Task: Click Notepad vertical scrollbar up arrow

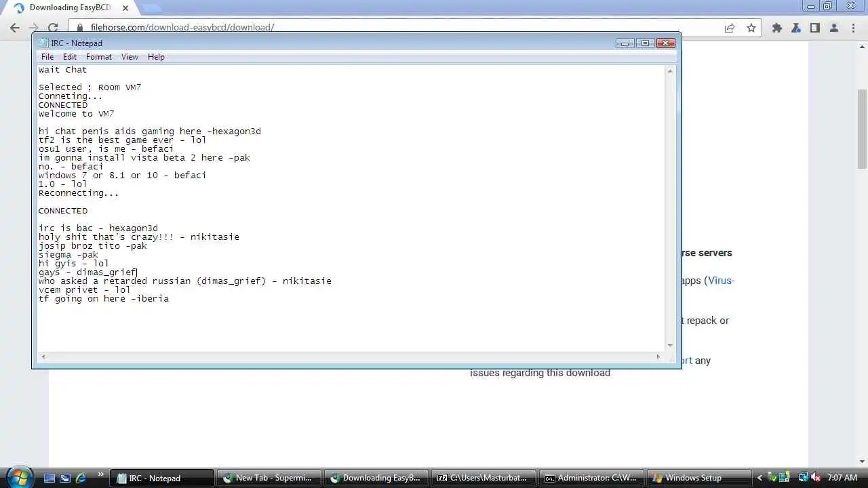Action: point(671,70)
